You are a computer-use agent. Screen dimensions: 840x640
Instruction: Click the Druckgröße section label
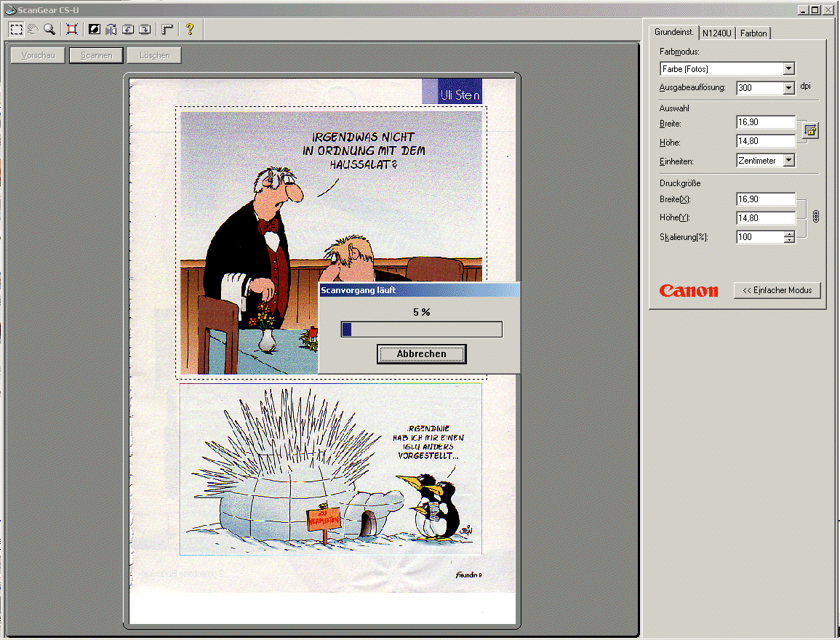pos(680,183)
